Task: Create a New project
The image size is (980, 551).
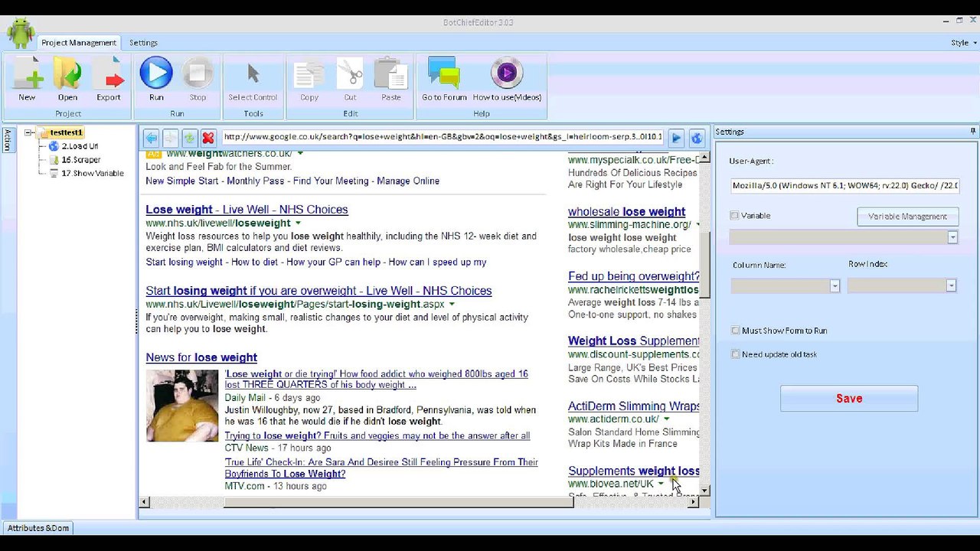Action: (27, 79)
